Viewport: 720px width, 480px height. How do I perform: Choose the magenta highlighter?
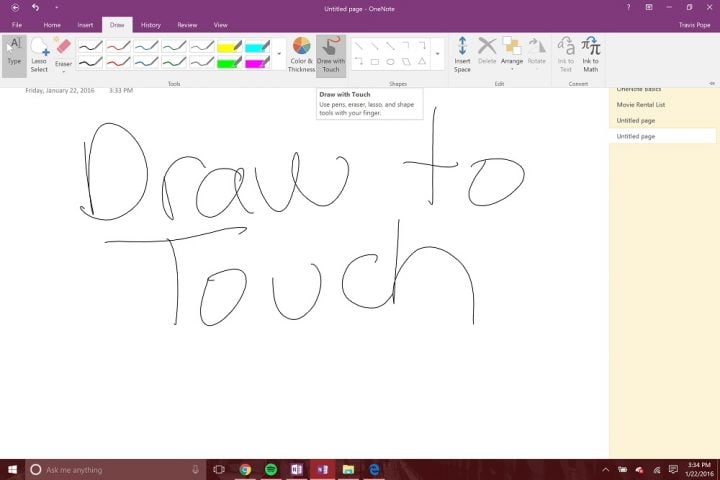(258, 62)
